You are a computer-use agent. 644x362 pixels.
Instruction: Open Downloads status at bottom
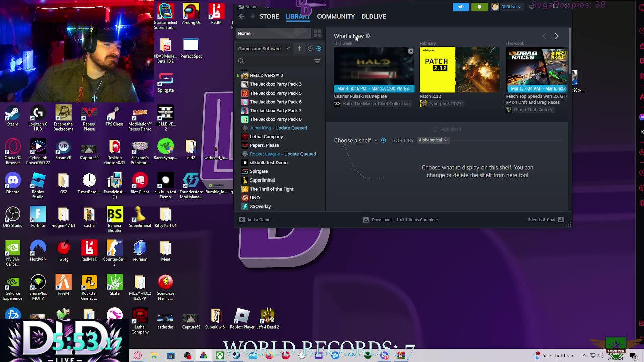tap(400, 220)
